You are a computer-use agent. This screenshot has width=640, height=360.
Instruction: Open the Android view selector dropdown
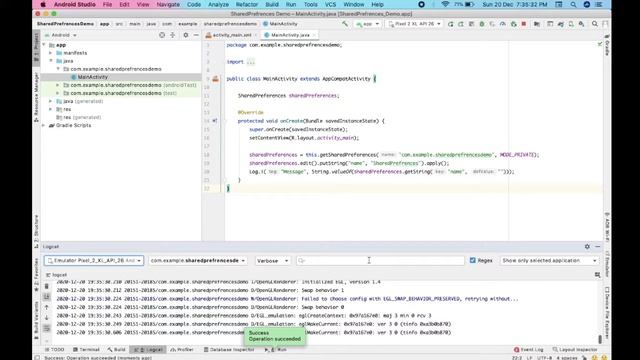click(x=61, y=36)
